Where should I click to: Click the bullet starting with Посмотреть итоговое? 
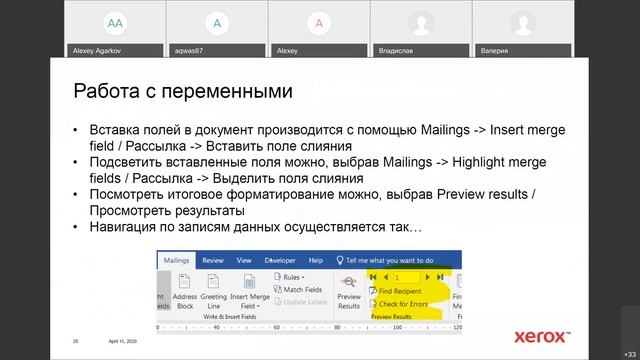point(312,202)
